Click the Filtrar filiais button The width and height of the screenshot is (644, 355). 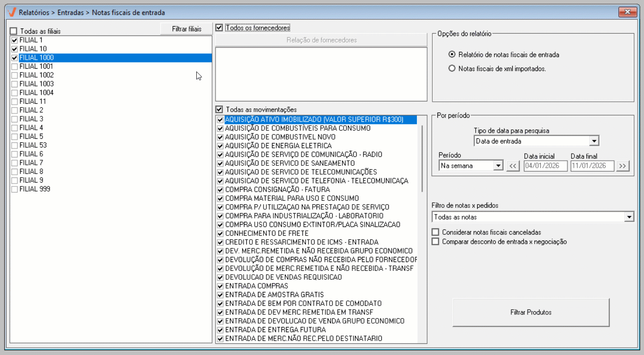pos(186,29)
